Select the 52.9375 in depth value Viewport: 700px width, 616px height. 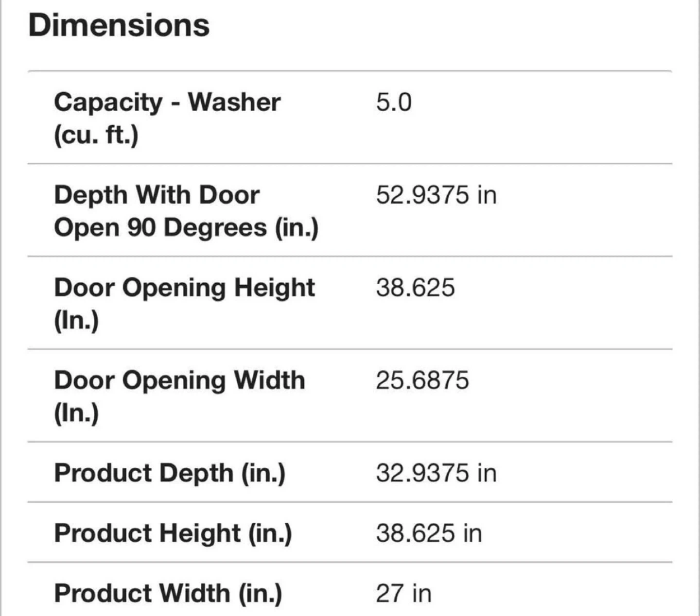coord(436,195)
